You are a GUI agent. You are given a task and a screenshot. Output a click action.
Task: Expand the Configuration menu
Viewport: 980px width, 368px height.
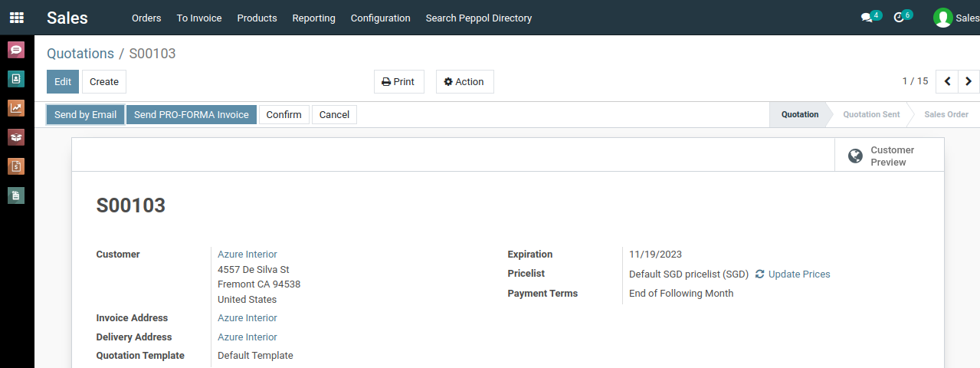pyautogui.click(x=380, y=18)
